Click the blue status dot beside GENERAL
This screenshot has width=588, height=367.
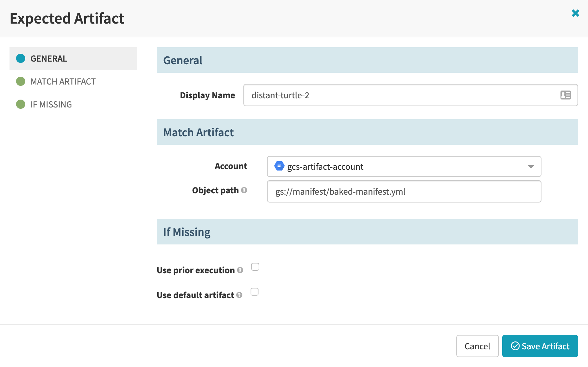pyautogui.click(x=21, y=58)
